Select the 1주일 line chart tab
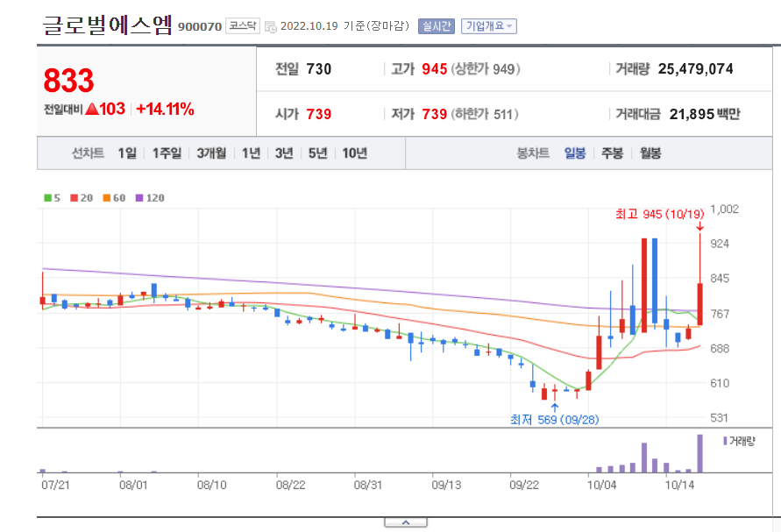Image resolution: width=781 pixels, height=532 pixels. pyautogui.click(x=167, y=153)
